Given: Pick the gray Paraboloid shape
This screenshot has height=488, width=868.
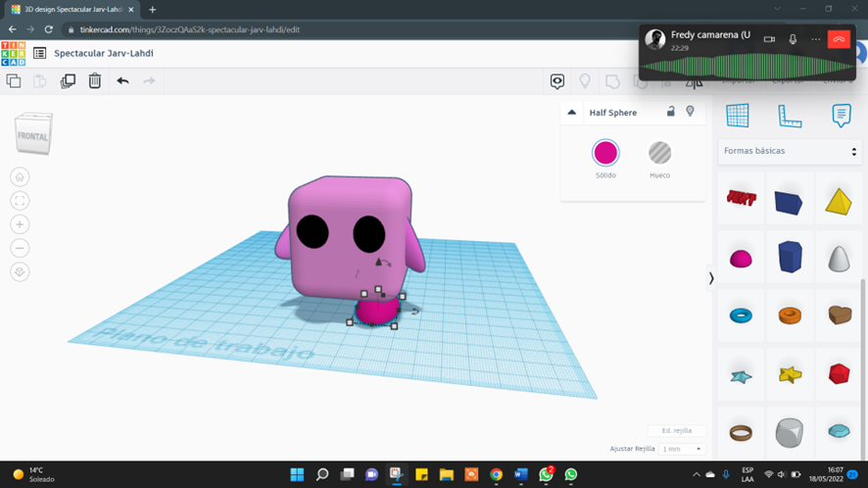Looking at the screenshot, I should point(839,258).
